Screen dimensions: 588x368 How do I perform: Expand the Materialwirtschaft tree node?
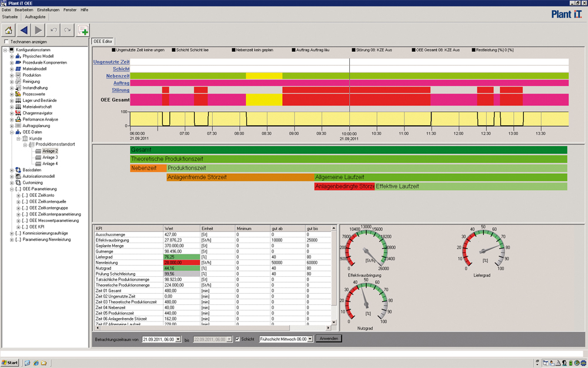tap(12, 107)
